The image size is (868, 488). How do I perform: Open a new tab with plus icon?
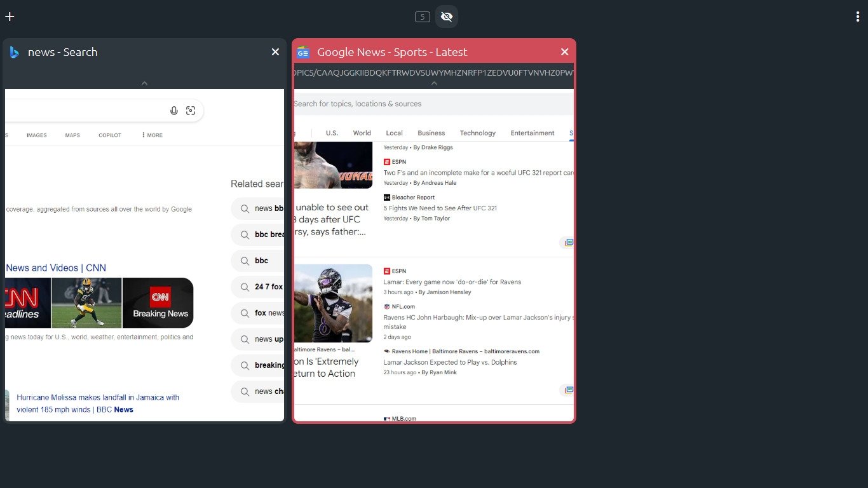10,17
